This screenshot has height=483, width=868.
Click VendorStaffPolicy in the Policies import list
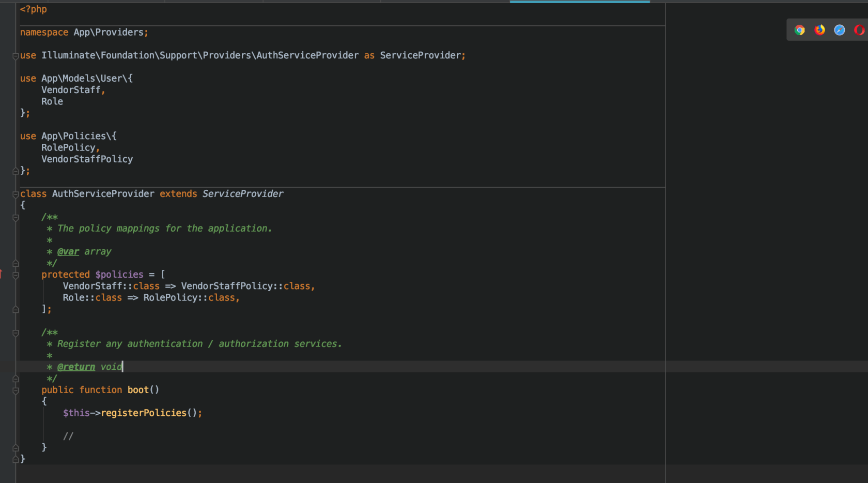pyautogui.click(x=87, y=159)
